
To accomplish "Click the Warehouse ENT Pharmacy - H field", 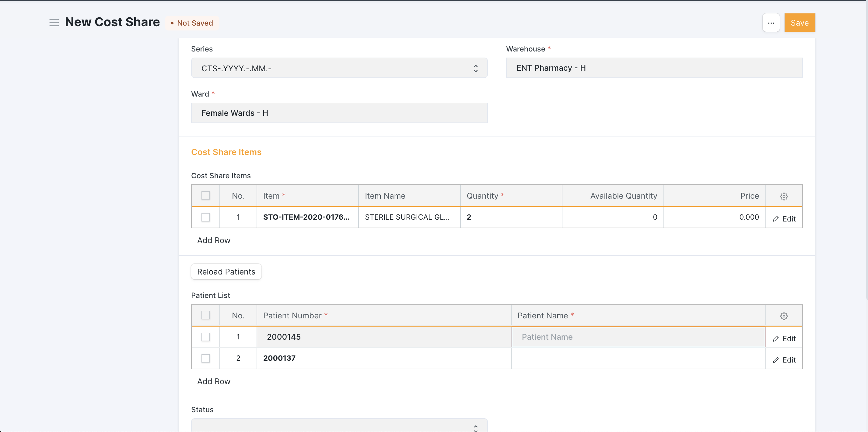I will (654, 68).
